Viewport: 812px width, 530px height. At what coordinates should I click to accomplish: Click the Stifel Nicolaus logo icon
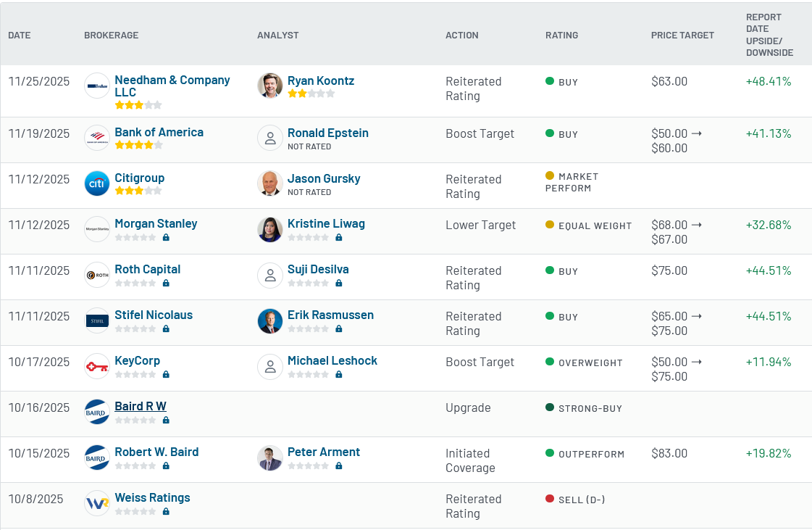pyautogui.click(x=97, y=320)
